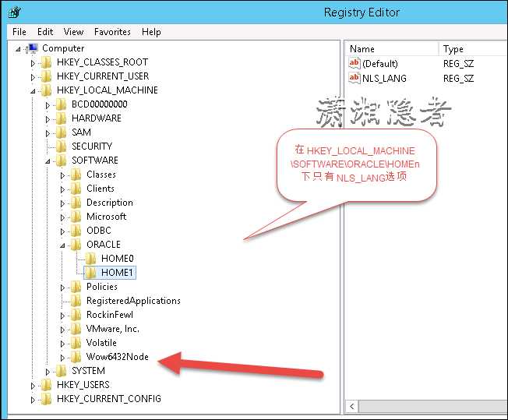Expand the Policies node arrow
The image size is (508, 420).
click(x=62, y=288)
